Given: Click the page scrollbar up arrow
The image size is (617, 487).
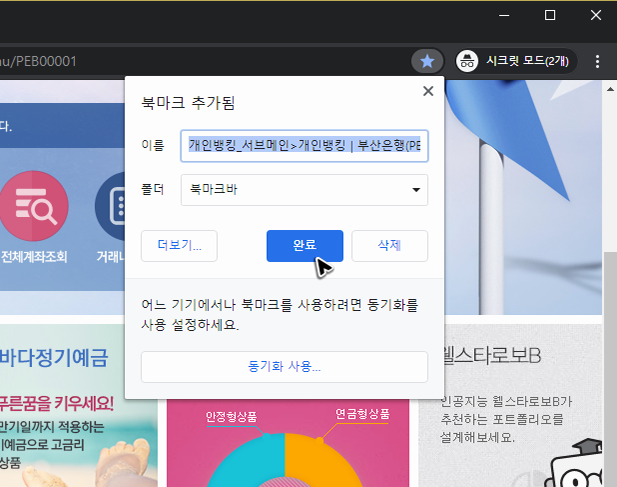Looking at the screenshot, I should (x=610, y=89).
